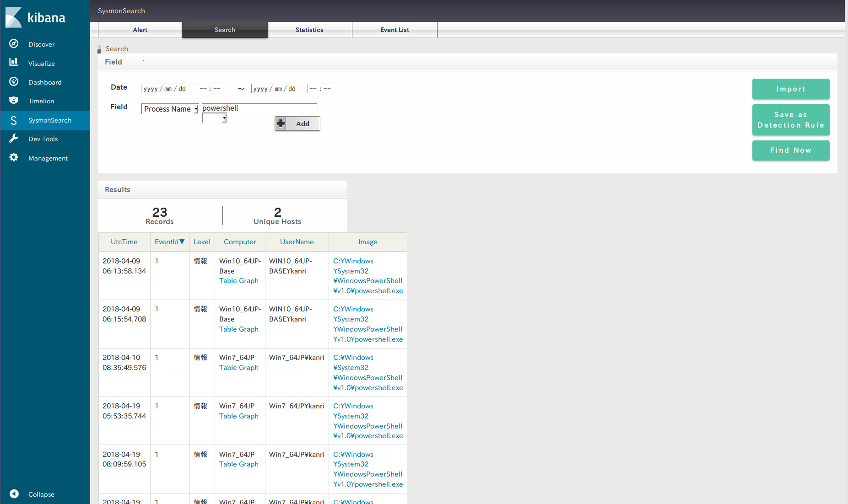Open Visualize bar chart icon
This screenshot has width=848, height=504.
tap(14, 62)
